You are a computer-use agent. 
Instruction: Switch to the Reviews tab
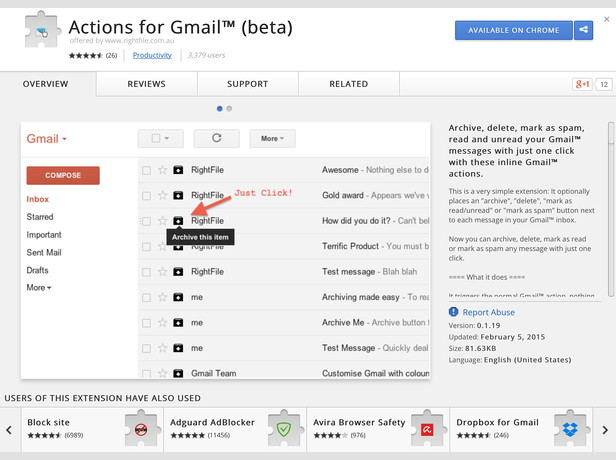coord(147,84)
